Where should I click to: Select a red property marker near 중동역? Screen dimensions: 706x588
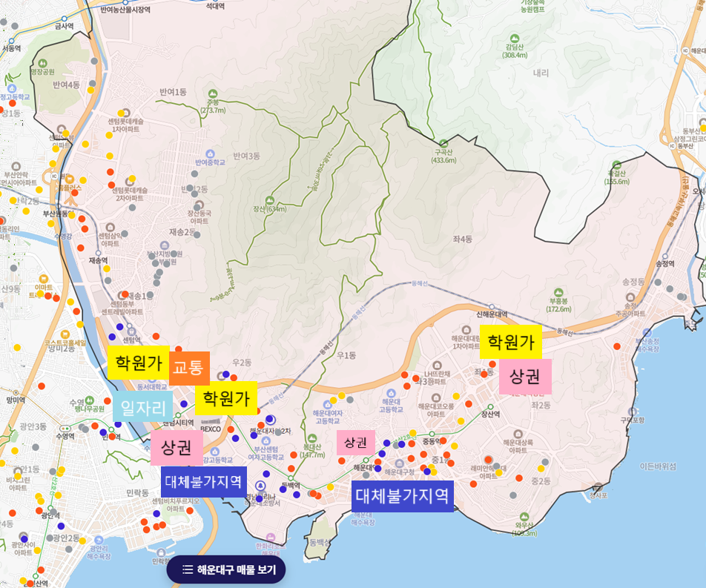coord(443,440)
